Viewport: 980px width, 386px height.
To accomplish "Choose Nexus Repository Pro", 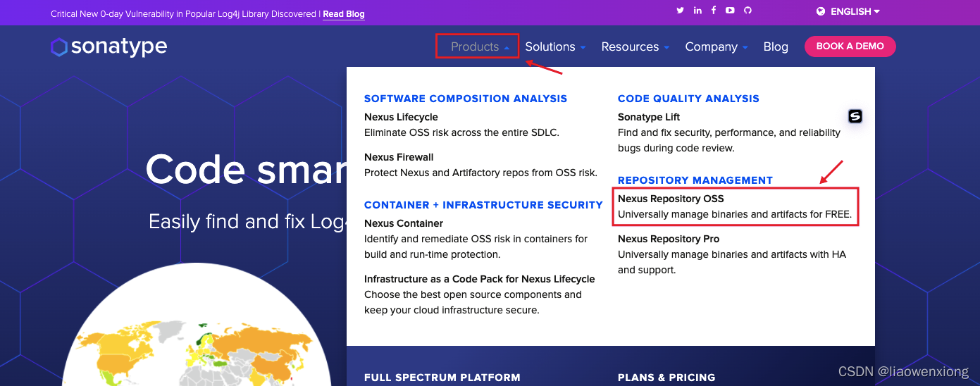I will point(669,239).
